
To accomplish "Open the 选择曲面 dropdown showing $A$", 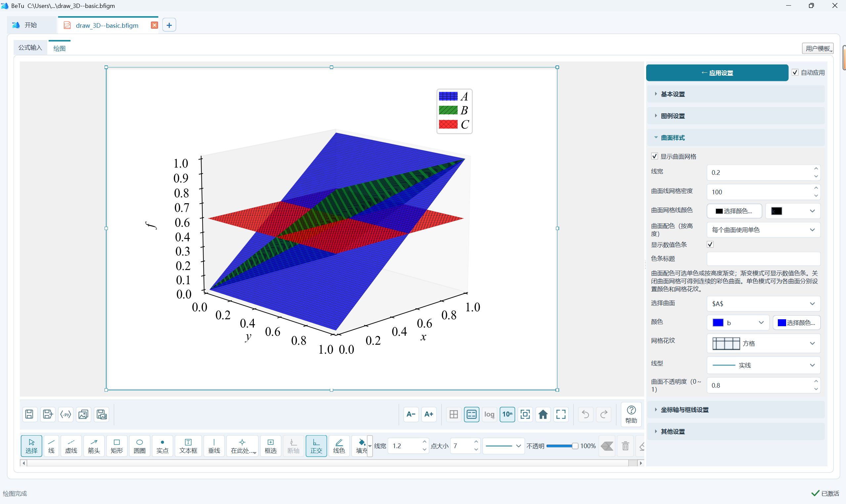I will click(x=763, y=304).
